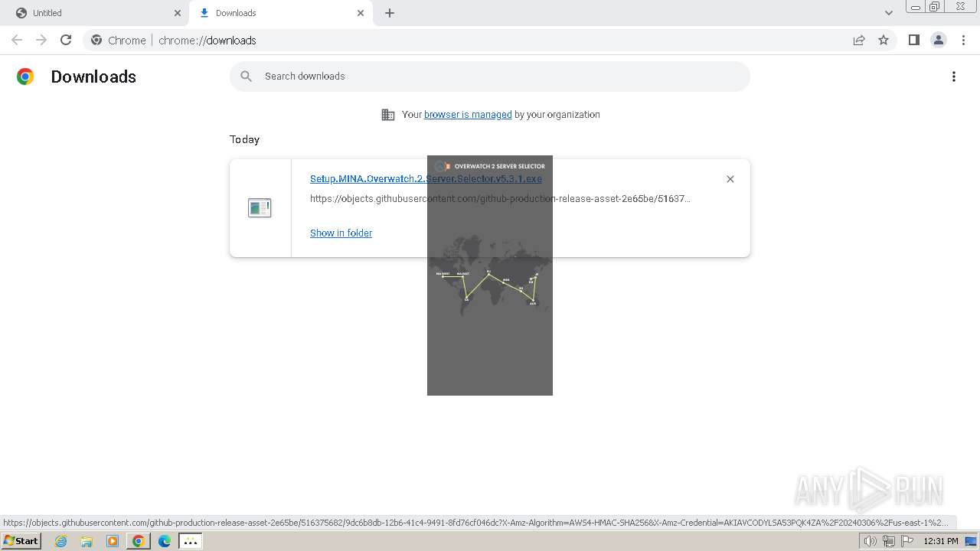Open the Setup.MINA.Overwatch.2 exe file link
The image size is (980, 551).
point(426,179)
